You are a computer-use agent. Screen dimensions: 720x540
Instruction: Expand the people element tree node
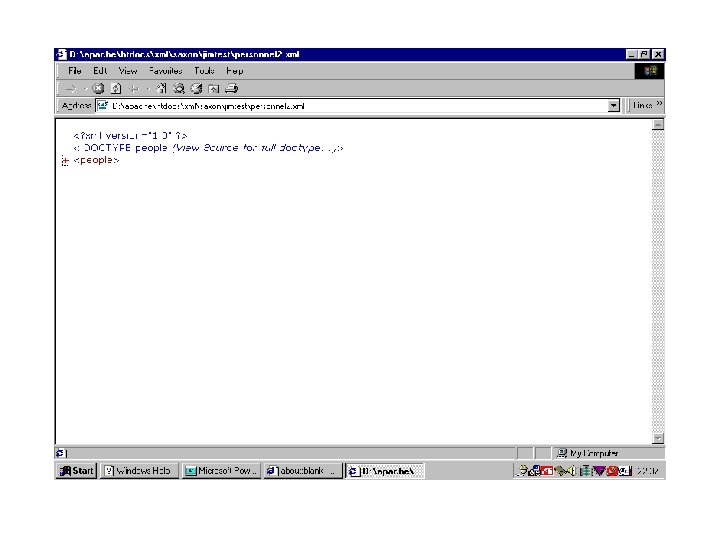pyautogui.click(x=65, y=160)
